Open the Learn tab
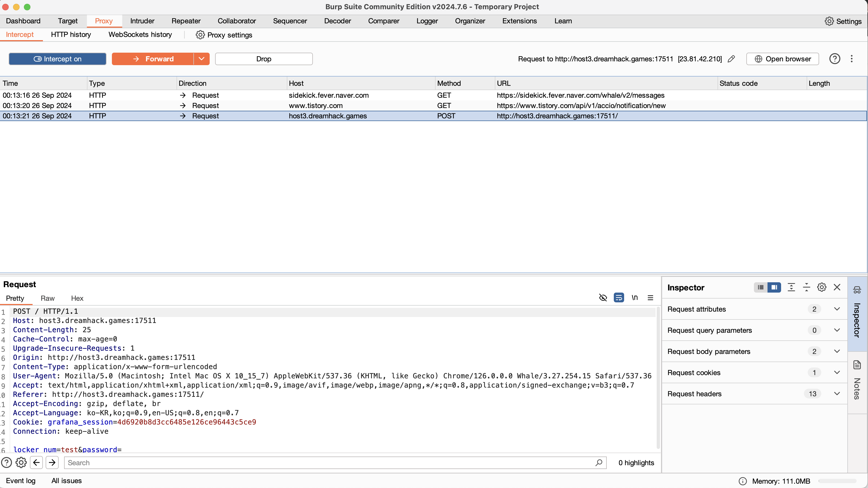868x488 pixels. coord(563,21)
